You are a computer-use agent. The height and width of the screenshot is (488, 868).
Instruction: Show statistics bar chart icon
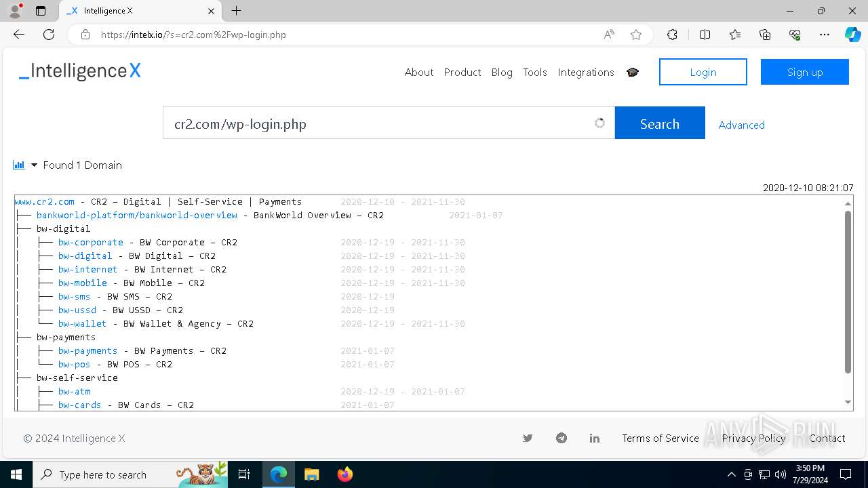pyautogui.click(x=19, y=165)
